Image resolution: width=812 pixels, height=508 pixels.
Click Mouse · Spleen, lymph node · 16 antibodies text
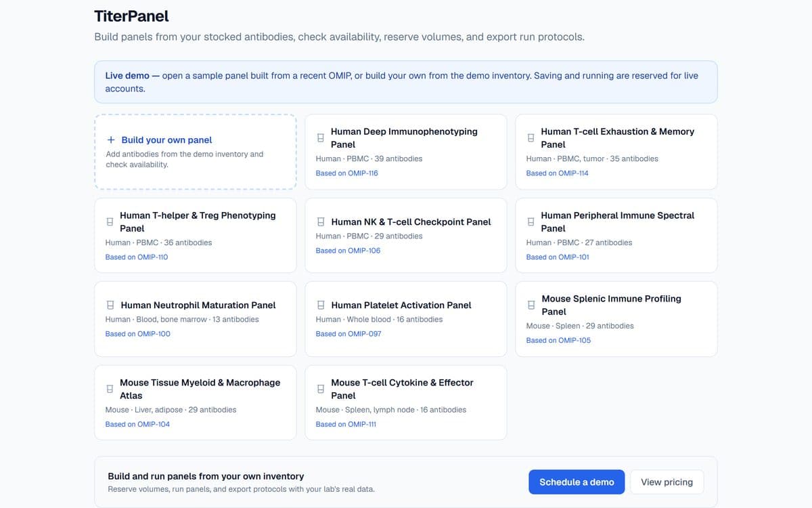click(x=391, y=410)
